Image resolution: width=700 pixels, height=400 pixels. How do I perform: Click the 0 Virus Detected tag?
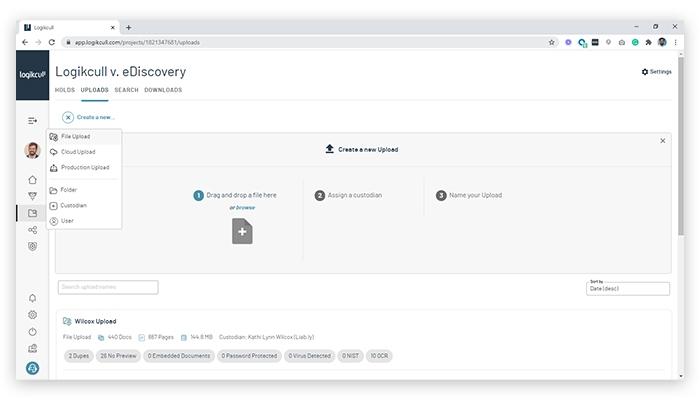pos(309,356)
